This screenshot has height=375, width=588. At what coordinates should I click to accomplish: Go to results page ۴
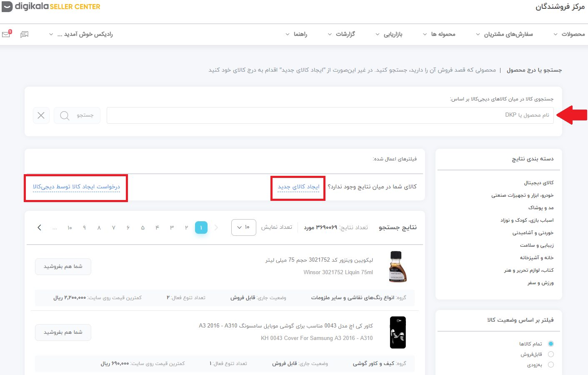157,227
